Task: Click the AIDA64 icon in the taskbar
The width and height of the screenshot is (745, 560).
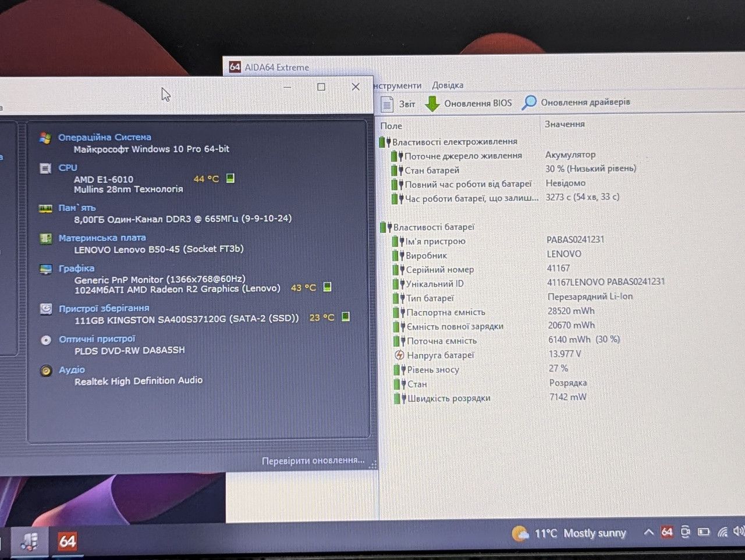Action: pos(67,541)
